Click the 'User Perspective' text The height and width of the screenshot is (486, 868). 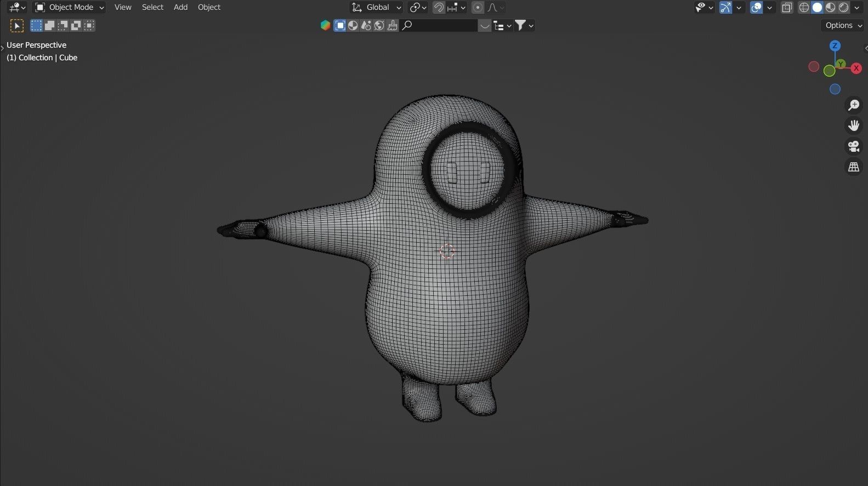pos(36,45)
